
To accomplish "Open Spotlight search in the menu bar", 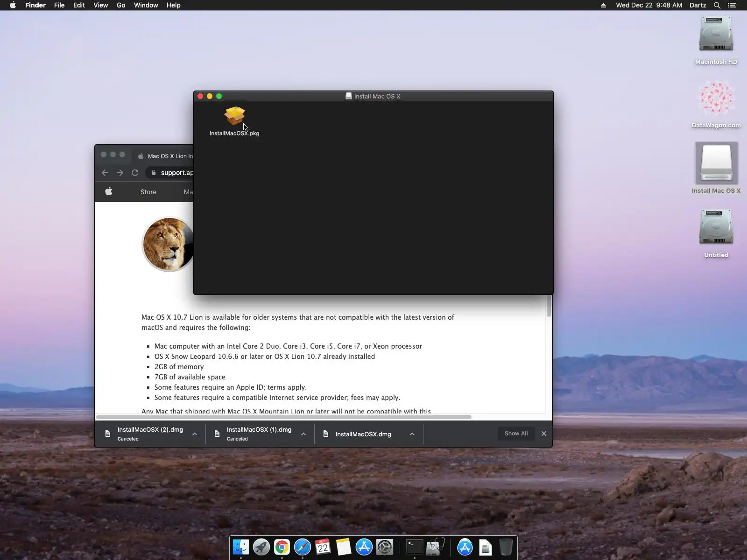I will point(717,5).
